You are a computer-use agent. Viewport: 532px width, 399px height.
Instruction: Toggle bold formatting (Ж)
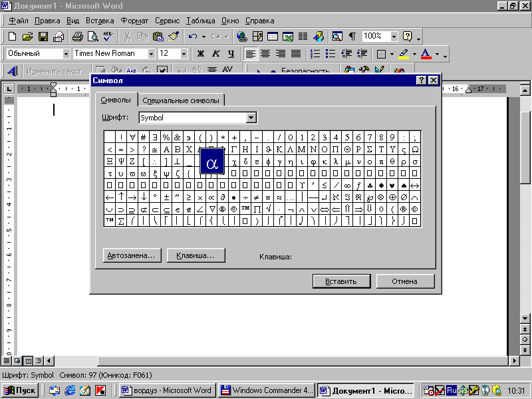201,54
